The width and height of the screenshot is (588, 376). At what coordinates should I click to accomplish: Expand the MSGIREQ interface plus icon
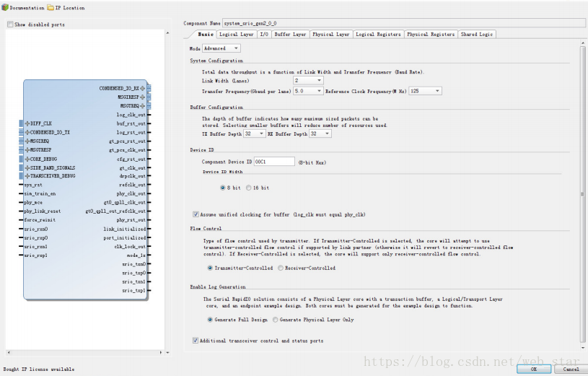(x=27, y=141)
